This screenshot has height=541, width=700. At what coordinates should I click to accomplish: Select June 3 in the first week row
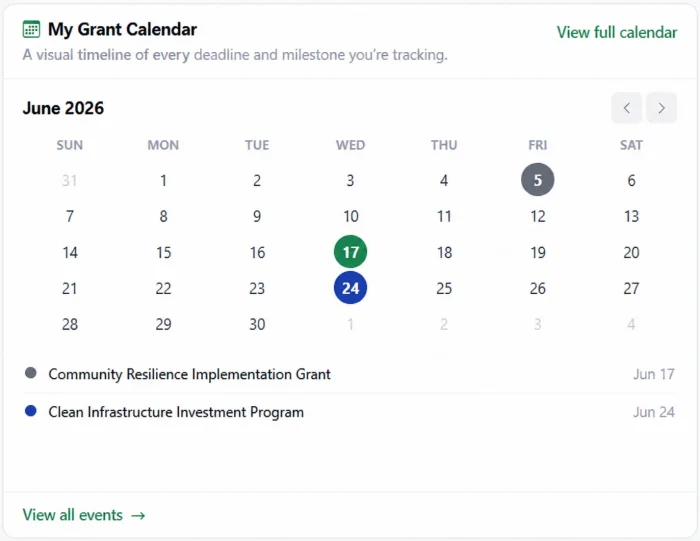(350, 180)
